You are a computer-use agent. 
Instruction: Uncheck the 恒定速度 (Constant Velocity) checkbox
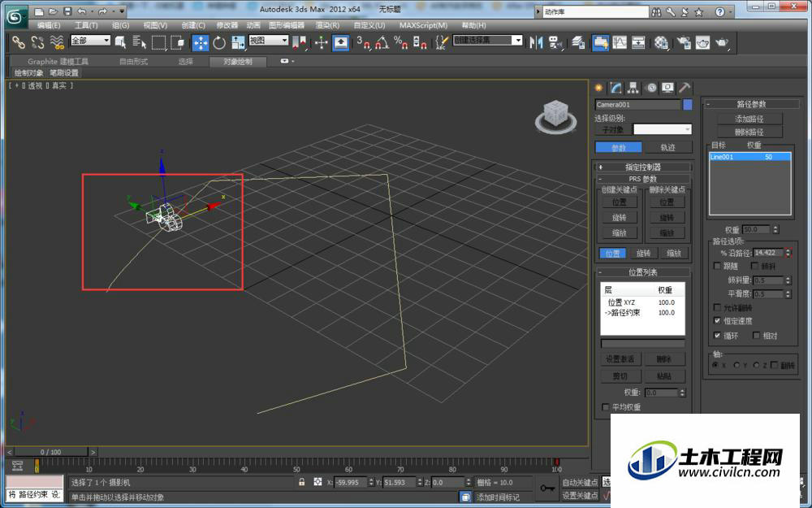717,321
